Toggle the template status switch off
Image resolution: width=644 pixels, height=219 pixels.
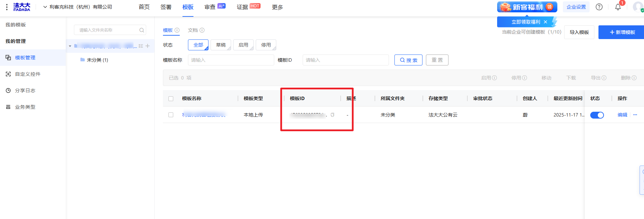point(597,115)
